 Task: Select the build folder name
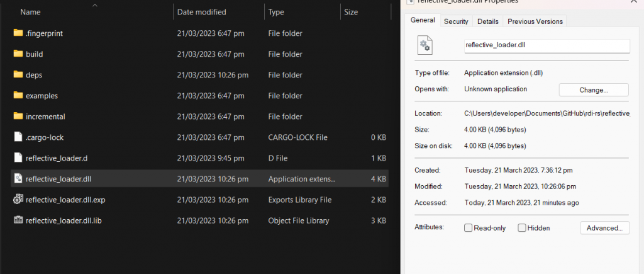(x=34, y=54)
